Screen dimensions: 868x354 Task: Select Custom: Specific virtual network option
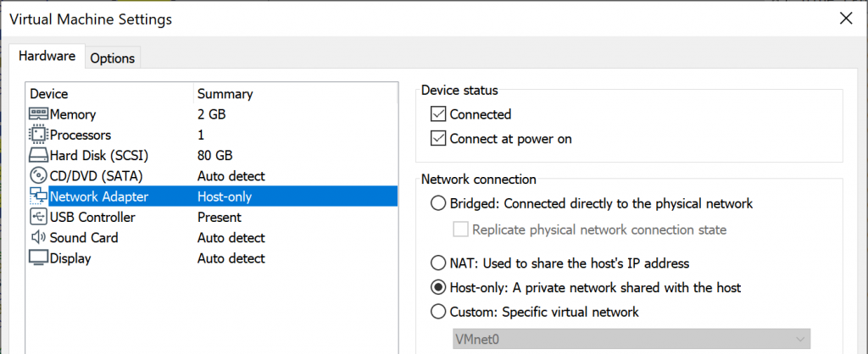pyautogui.click(x=438, y=312)
